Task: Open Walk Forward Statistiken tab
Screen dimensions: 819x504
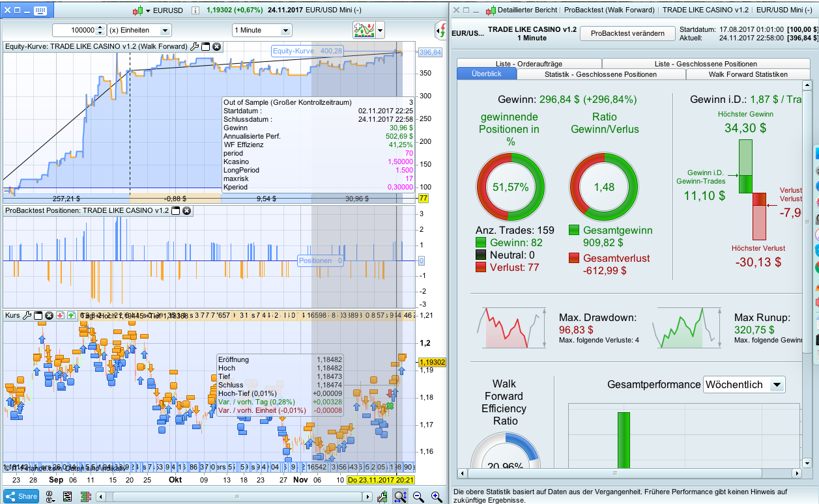Action: click(748, 74)
